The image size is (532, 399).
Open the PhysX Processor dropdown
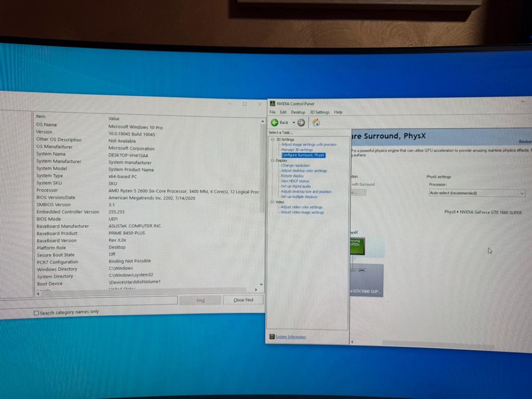coord(477,193)
